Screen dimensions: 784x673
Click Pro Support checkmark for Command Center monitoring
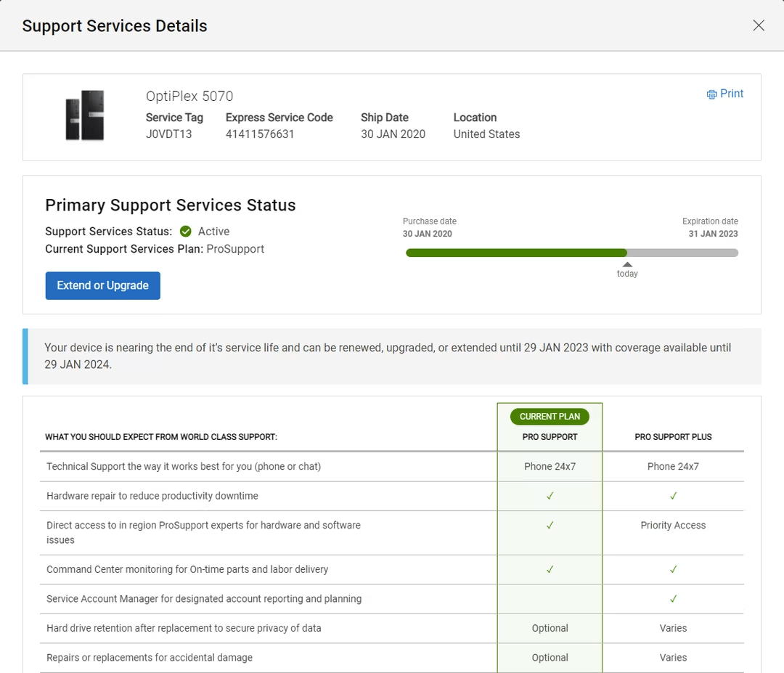tap(550, 569)
